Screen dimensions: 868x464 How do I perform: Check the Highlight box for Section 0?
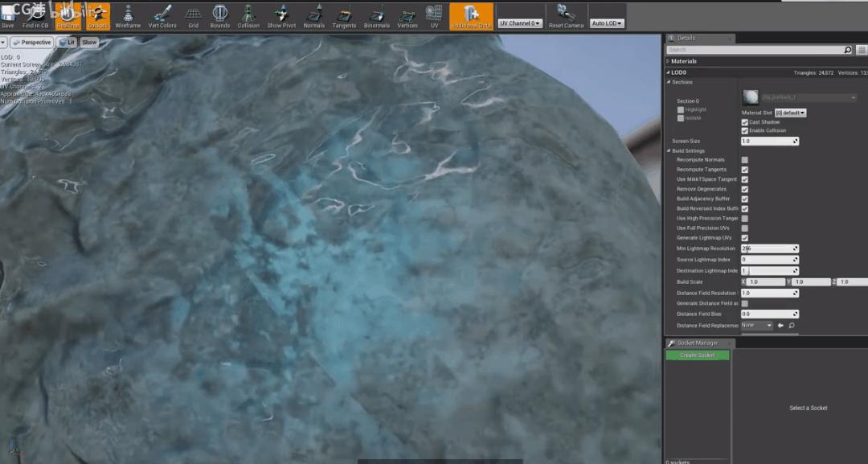click(681, 109)
